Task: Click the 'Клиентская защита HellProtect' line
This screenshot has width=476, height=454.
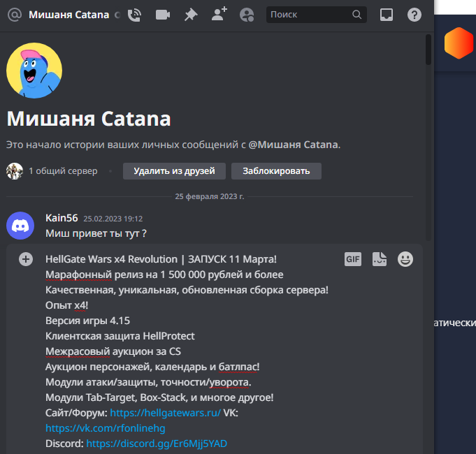Action: pos(120,336)
